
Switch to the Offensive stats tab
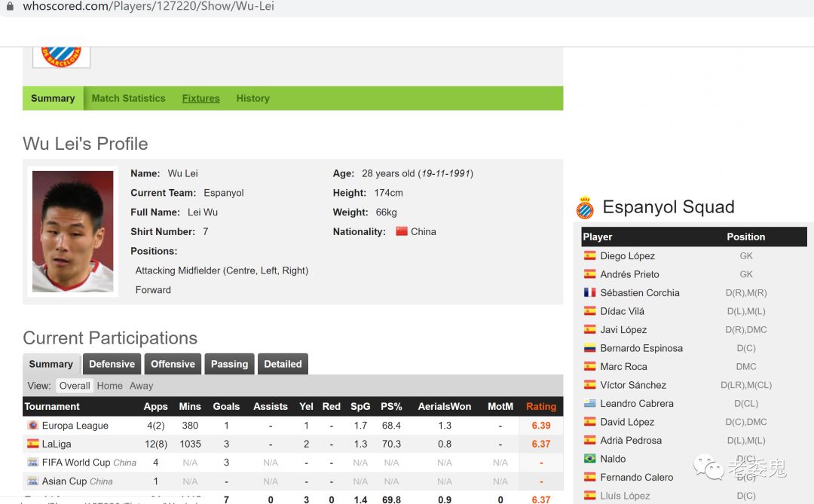point(173,364)
